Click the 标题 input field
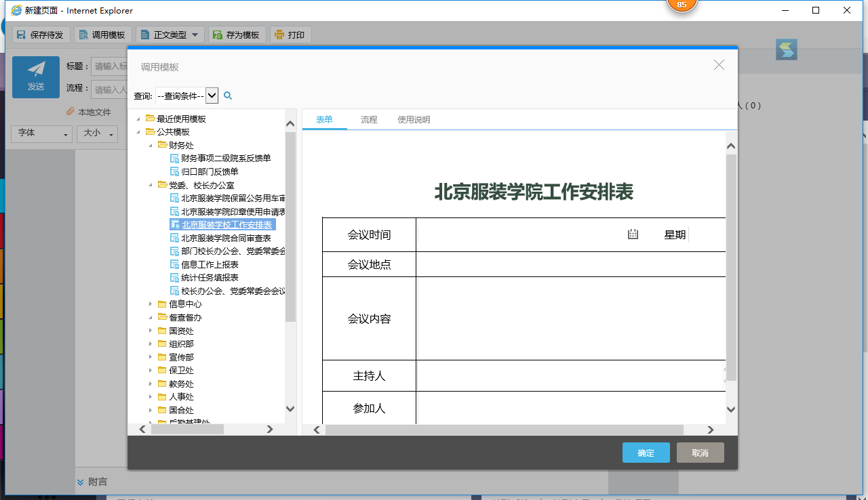This screenshot has width=868, height=500. coord(110,66)
